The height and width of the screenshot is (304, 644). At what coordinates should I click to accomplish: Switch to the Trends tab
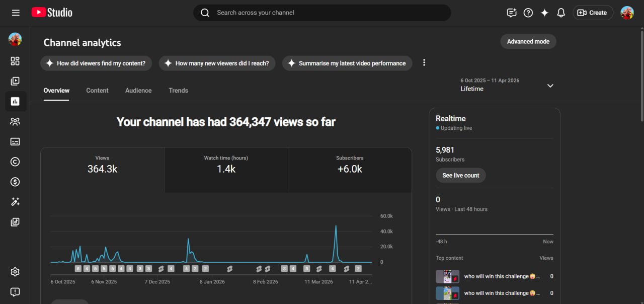point(178,91)
